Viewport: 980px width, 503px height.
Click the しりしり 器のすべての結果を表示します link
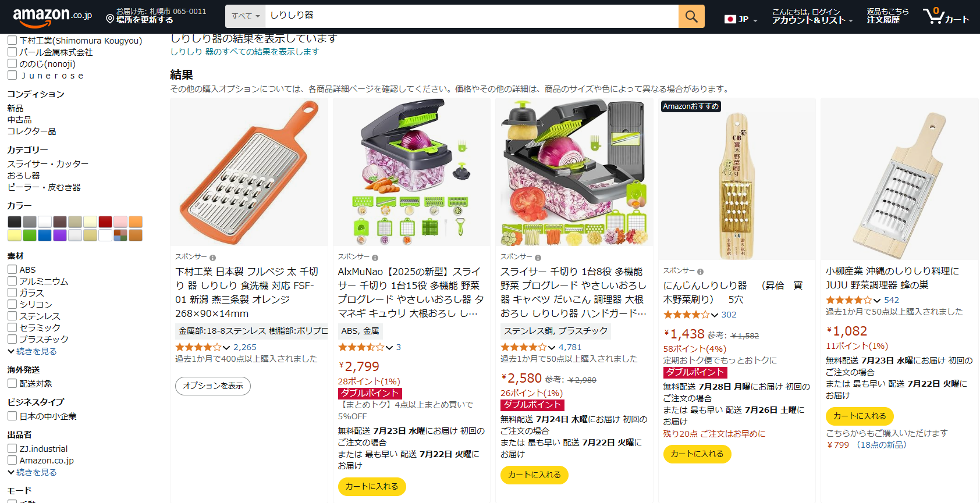click(x=244, y=52)
